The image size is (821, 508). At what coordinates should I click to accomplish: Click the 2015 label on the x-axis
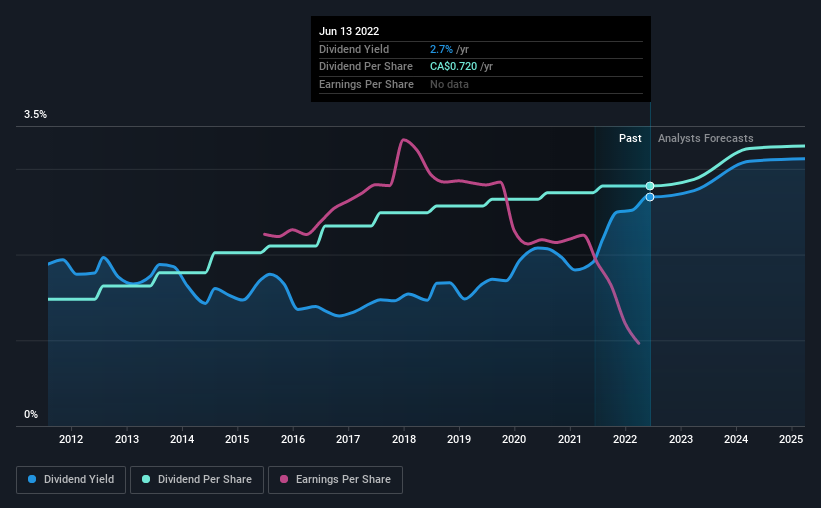pyautogui.click(x=237, y=439)
